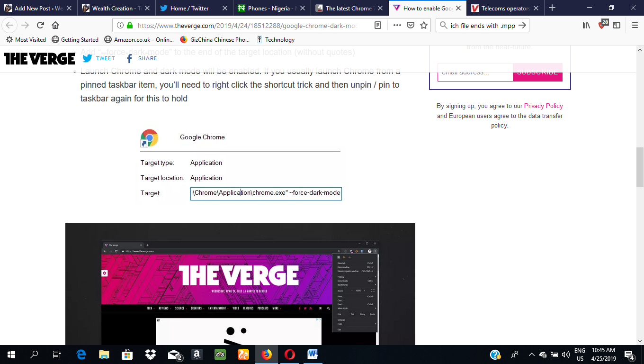Click the Firefox search box
The image size is (644, 364).
[x=482, y=26]
